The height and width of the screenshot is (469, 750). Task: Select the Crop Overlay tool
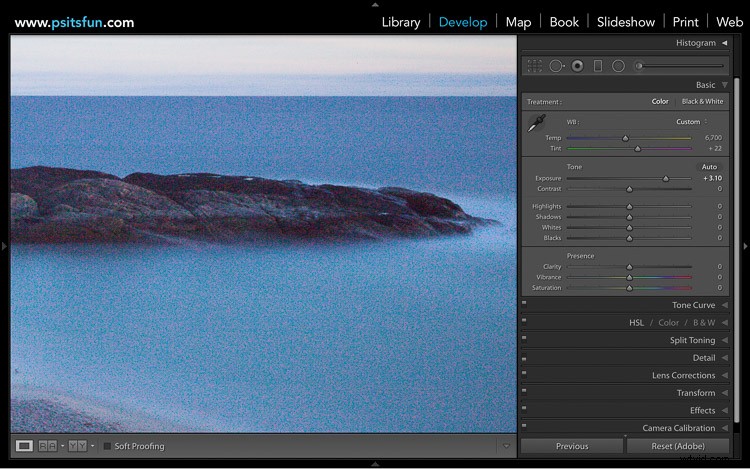click(534, 66)
